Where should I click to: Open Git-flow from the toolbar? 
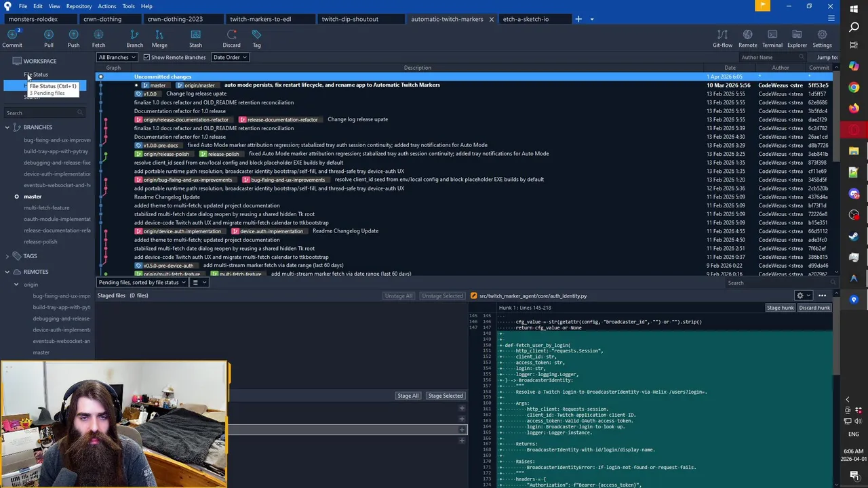pyautogui.click(x=722, y=39)
